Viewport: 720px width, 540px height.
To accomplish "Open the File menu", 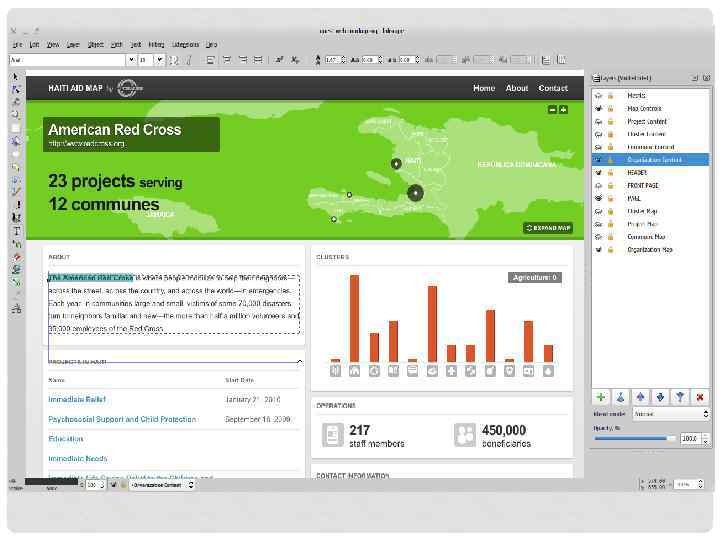I will coord(17,45).
